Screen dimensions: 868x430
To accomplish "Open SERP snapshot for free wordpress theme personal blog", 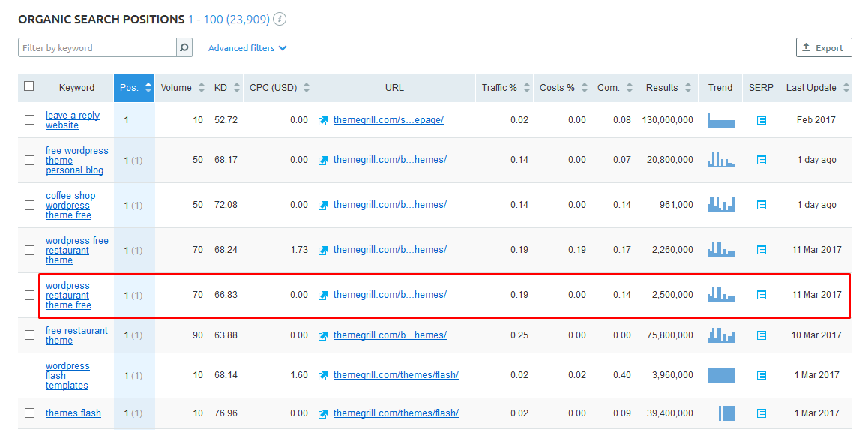I will 761,160.
